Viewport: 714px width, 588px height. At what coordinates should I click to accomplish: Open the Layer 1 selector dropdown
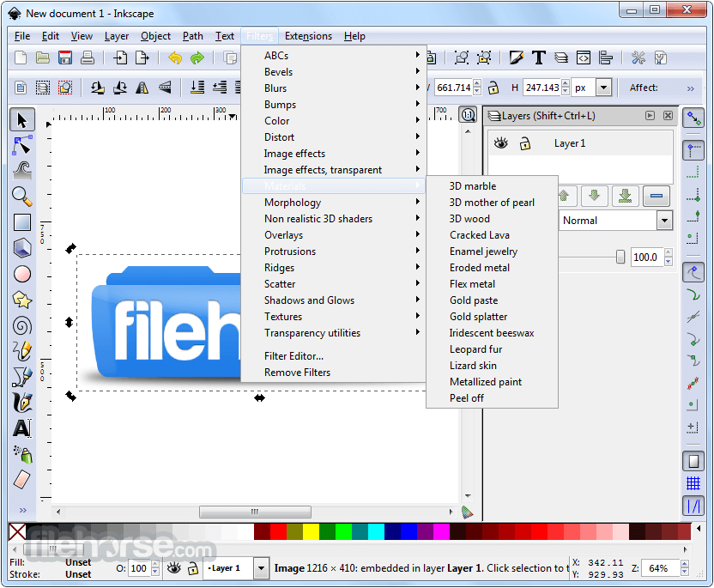[261, 568]
